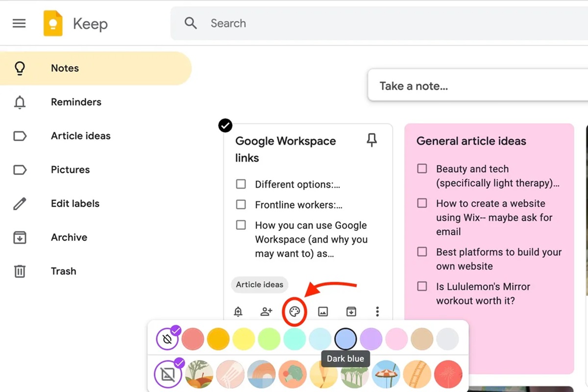Click the Archive box icon in sidebar
Viewport: 588px width, 392px height.
click(20, 237)
